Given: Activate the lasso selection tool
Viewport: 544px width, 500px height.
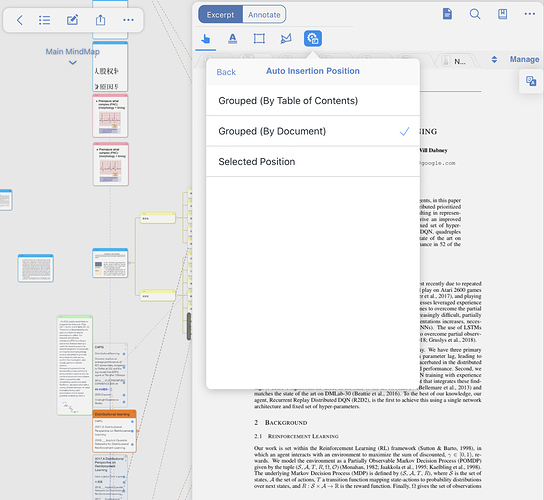Looking at the screenshot, I should [x=286, y=39].
